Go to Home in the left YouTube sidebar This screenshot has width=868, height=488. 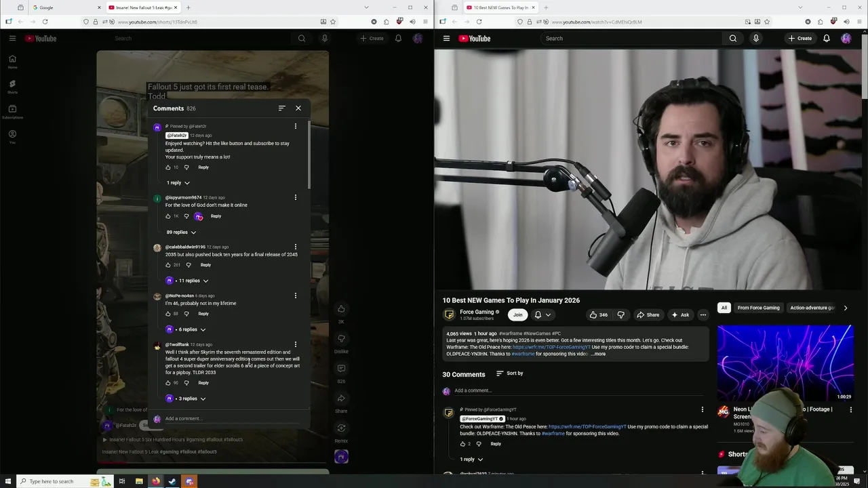pyautogui.click(x=12, y=62)
